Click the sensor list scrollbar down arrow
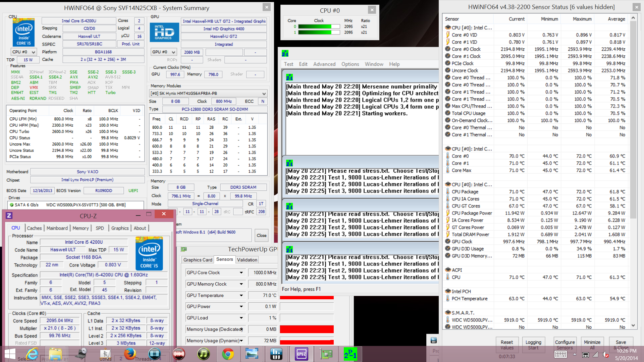 click(x=633, y=325)
